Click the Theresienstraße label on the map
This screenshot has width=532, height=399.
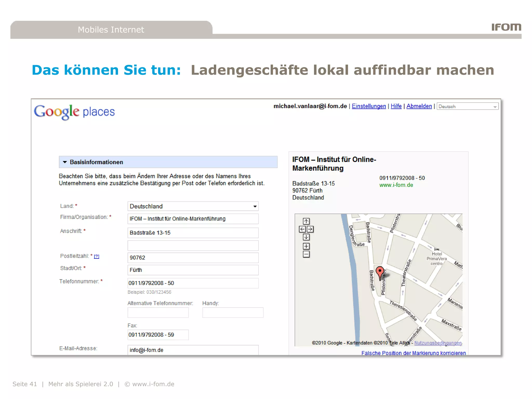tap(403, 311)
